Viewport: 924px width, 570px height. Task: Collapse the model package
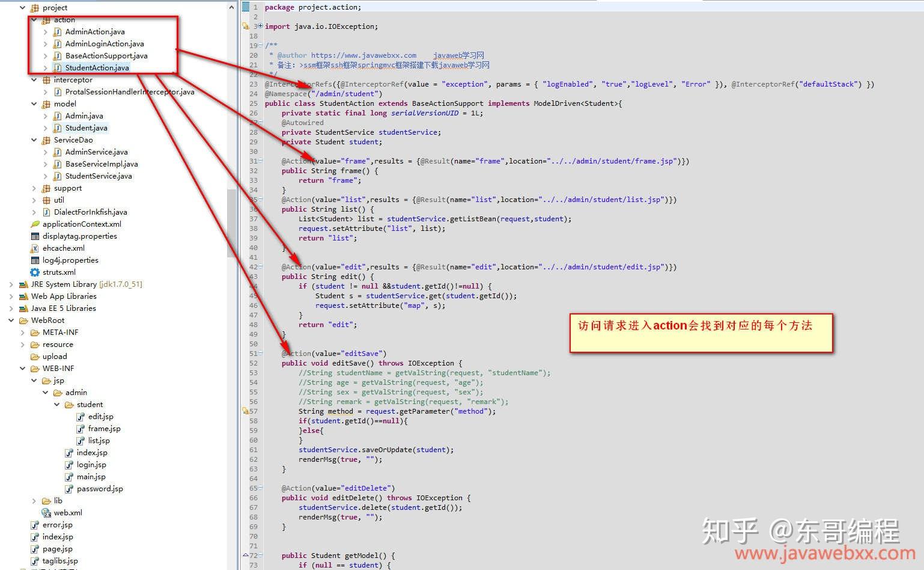(x=34, y=104)
